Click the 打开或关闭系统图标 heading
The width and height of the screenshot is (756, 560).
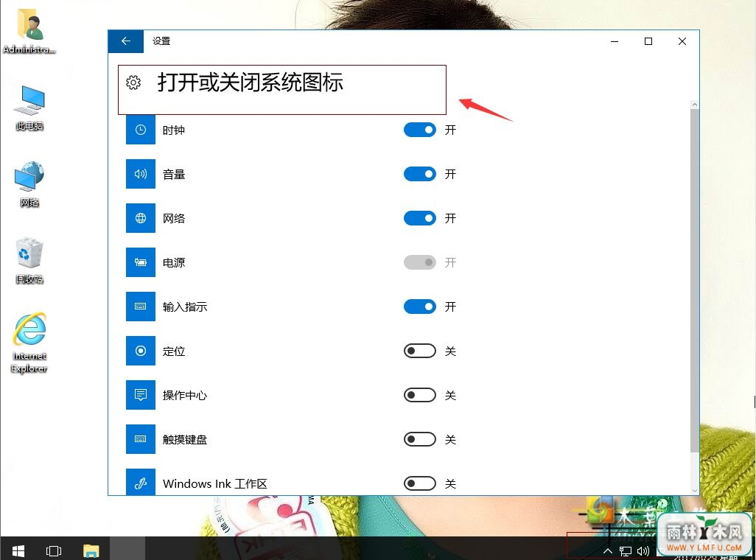(x=251, y=83)
